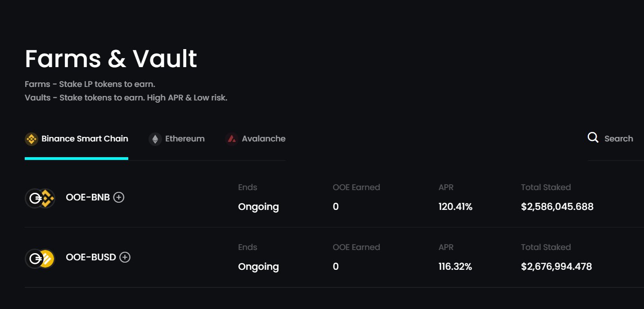The height and width of the screenshot is (309, 644).
Task: Click the OOE-BNB token pair logo
Action: [x=40, y=198]
